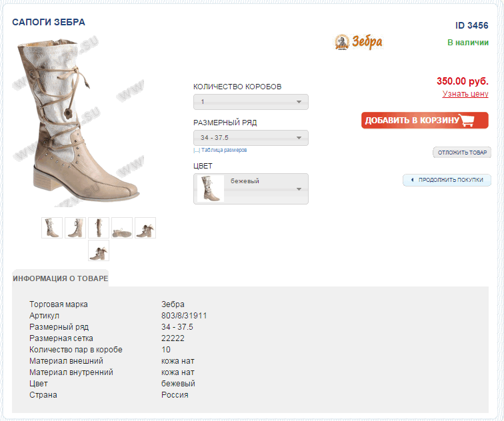The height and width of the screenshot is (421, 504).
Task: Click the value 10 pairs per box
Action: [x=166, y=350]
